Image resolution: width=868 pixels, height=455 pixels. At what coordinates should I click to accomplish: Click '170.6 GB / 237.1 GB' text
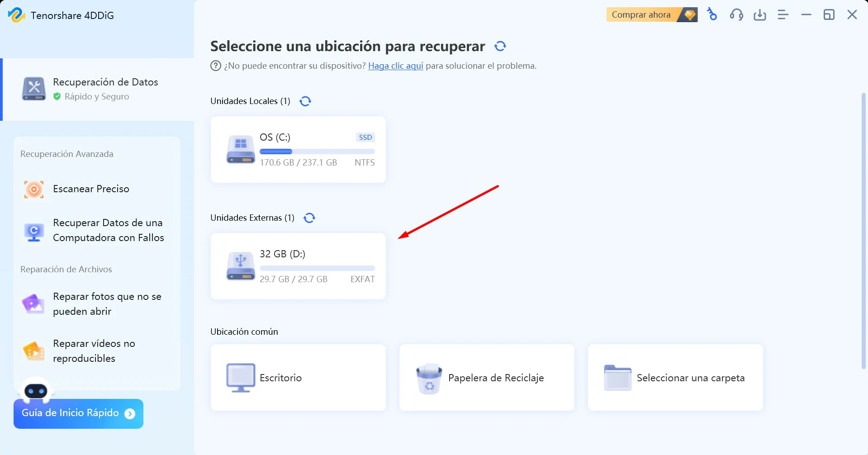[x=298, y=162]
